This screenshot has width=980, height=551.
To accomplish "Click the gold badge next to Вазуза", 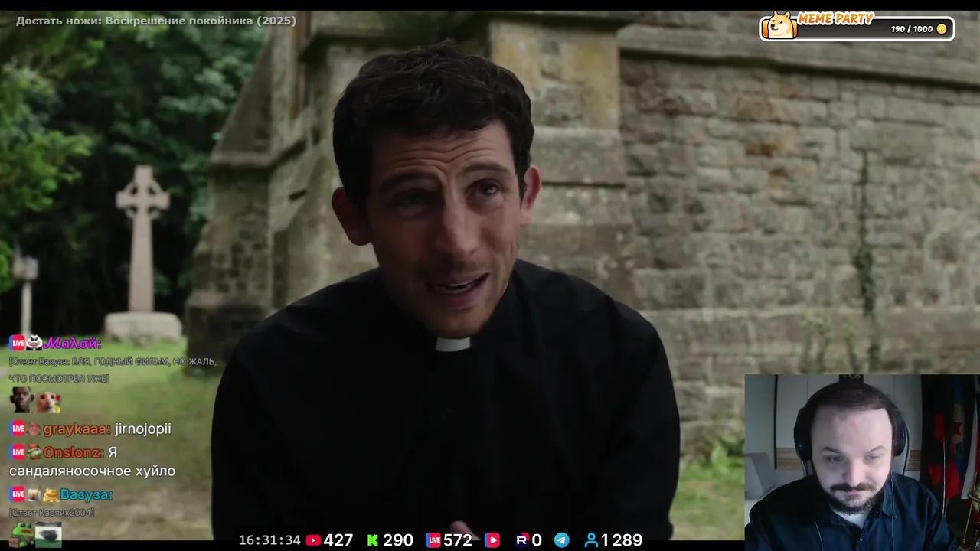I will point(51,494).
